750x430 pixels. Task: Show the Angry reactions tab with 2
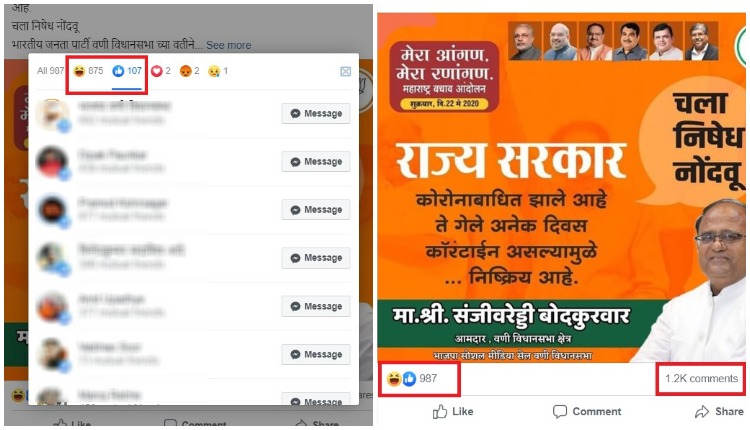pyautogui.click(x=189, y=71)
